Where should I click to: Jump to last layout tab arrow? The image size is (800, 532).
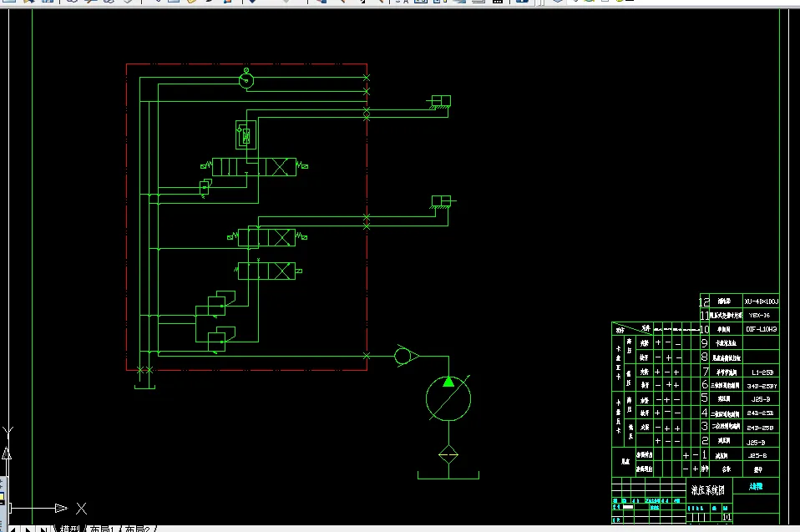43,529
